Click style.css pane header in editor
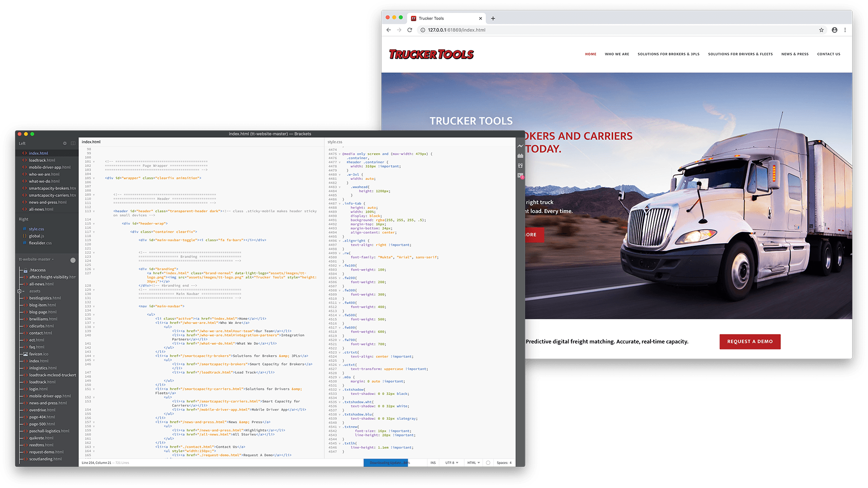 pyautogui.click(x=335, y=142)
